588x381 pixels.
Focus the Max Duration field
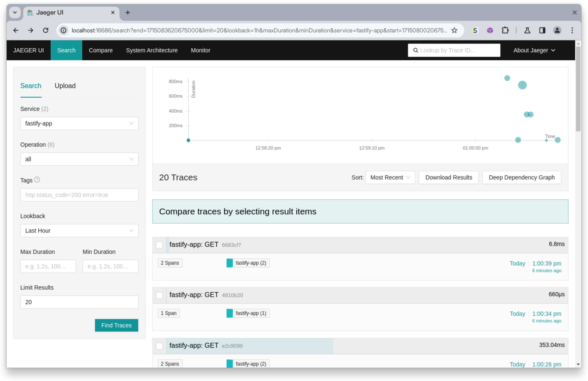point(48,266)
